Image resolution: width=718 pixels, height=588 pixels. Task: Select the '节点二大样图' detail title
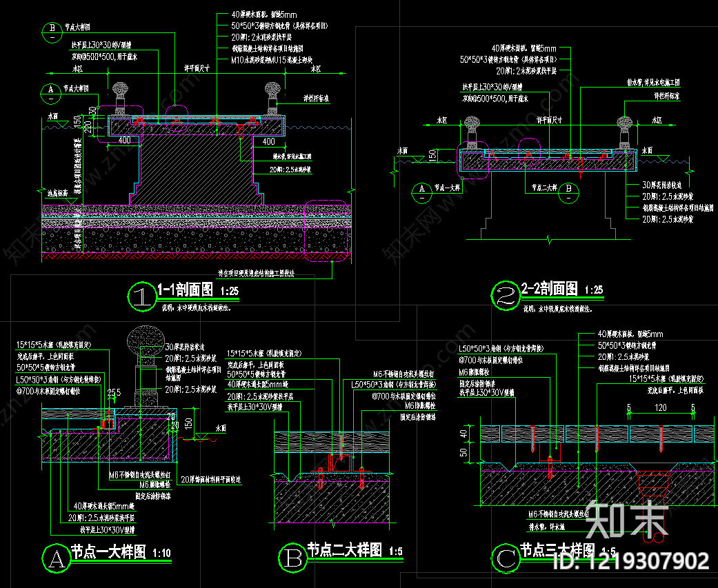pos(344,550)
